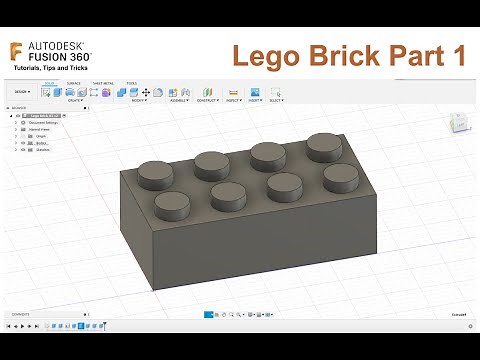Open the Design workspace dropdown

point(22,92)
